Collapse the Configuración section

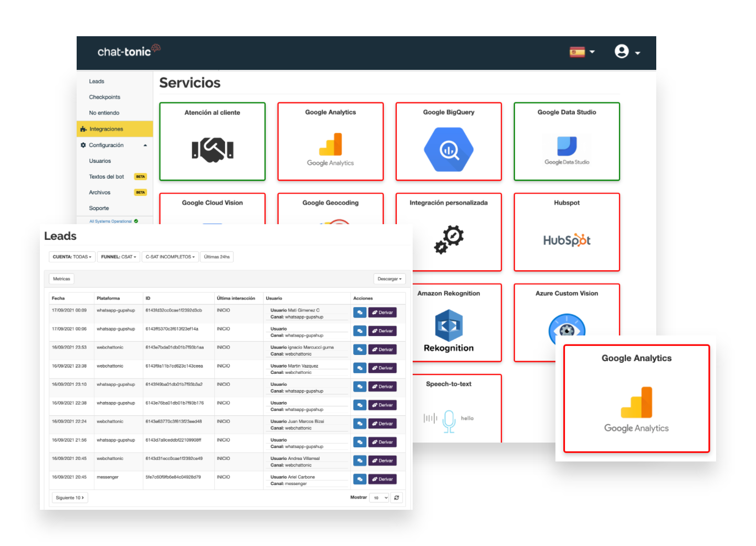pos(115,145)
